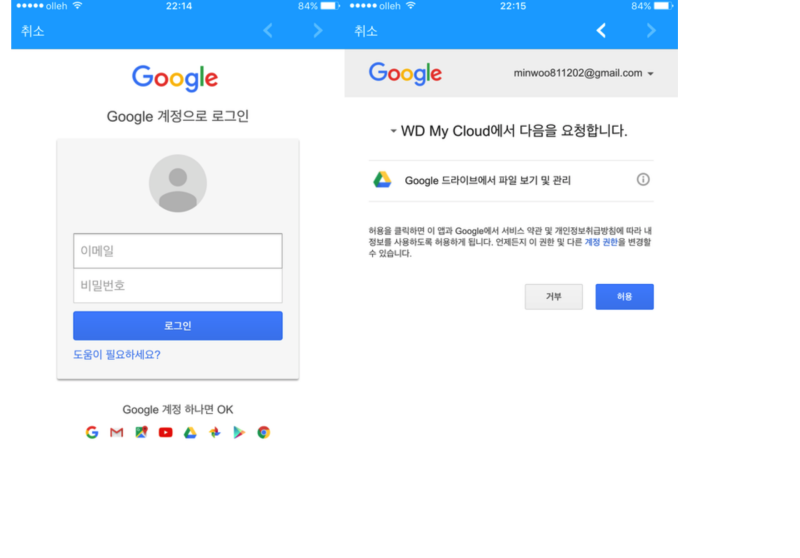The width and height of the screenshot is (800, 558).
Task: Click the 거부 deny button
Action: (x=554, y=297)
